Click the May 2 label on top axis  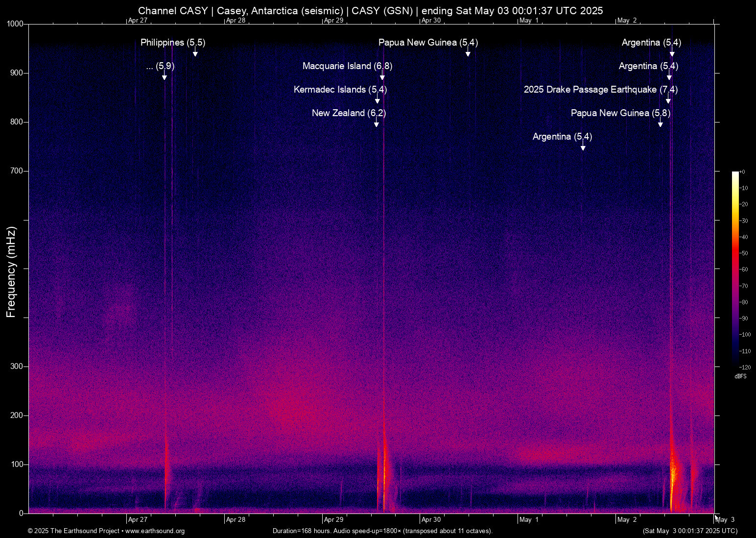tap(627, 21)
